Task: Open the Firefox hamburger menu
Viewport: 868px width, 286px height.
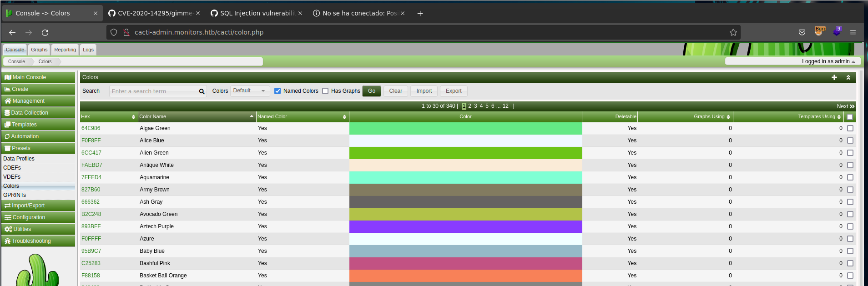Action: pos(853,32)
